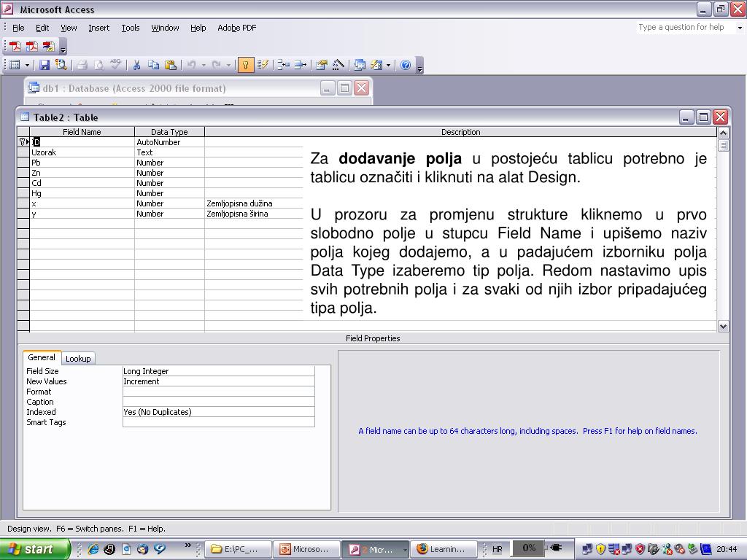This screenshot has height=560, width=747.
Task: Click the Zn field name cell
Action: 82,173
